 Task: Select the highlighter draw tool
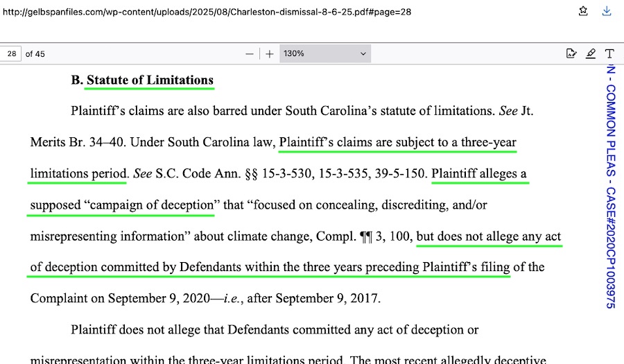[591, 53]
